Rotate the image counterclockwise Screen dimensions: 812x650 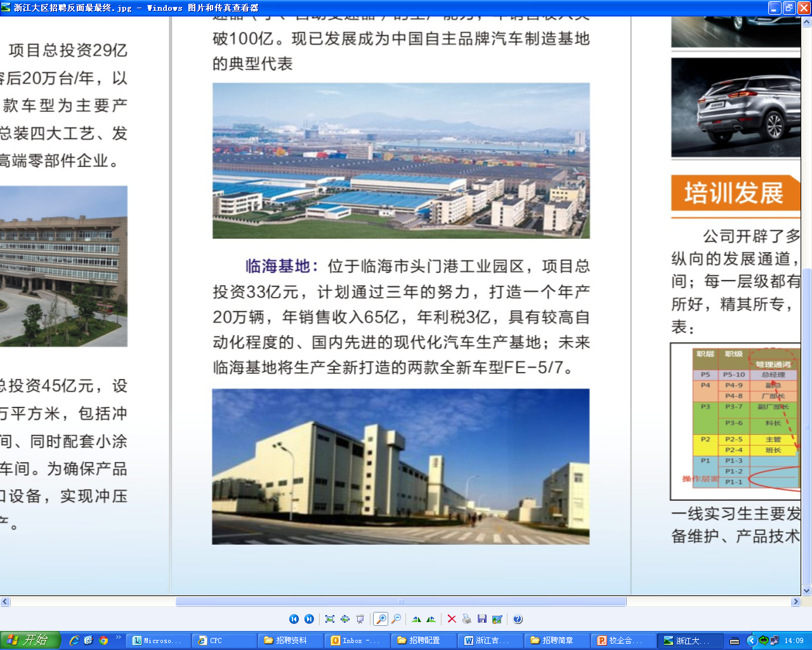(x=431, y=619)
